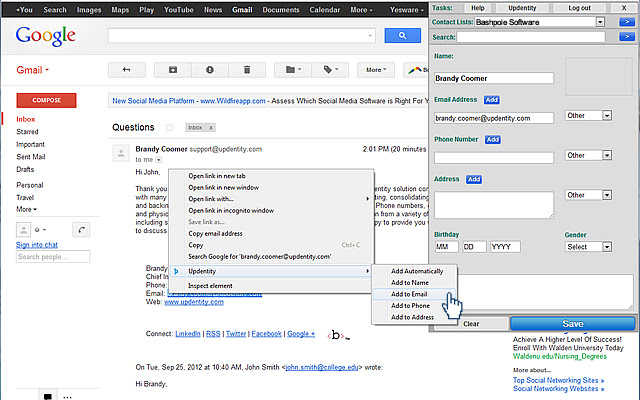Click YouTube in the Google bar
The image size is (640, 400).
(178, 10)
